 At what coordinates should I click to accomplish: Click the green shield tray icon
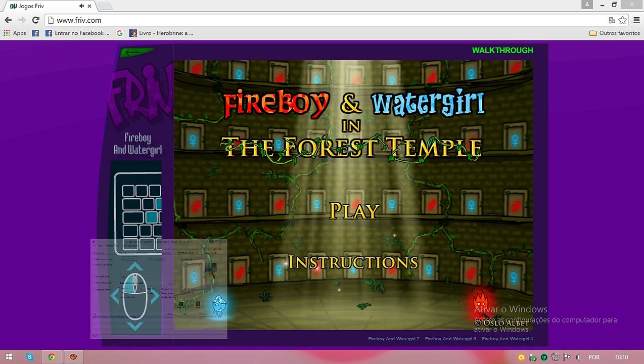[544, 357]
